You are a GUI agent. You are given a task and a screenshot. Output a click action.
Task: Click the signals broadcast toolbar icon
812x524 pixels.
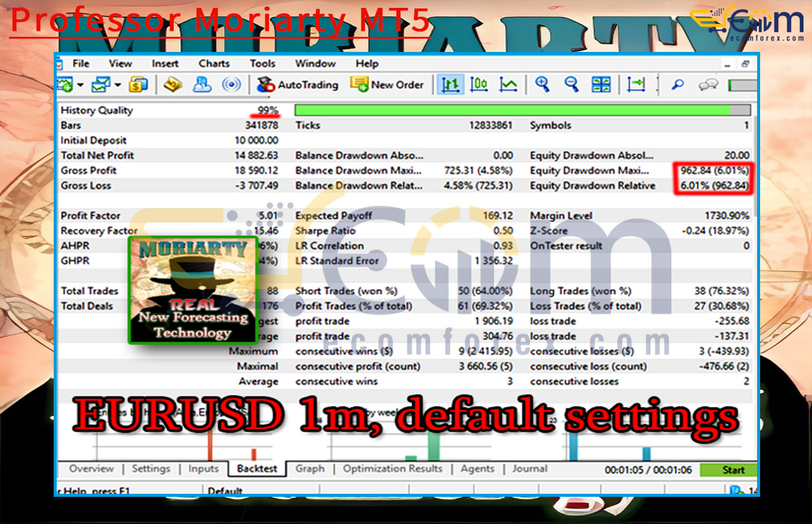(x=232, y=85)
